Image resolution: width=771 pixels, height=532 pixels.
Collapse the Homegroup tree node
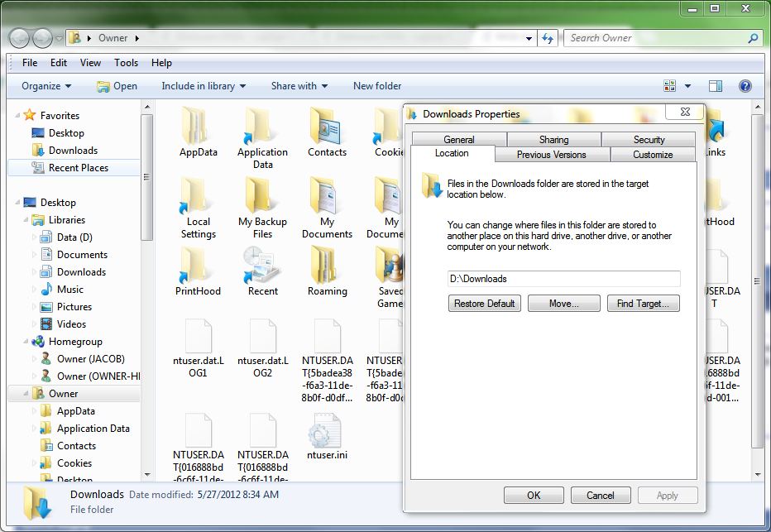pos(26,341)
